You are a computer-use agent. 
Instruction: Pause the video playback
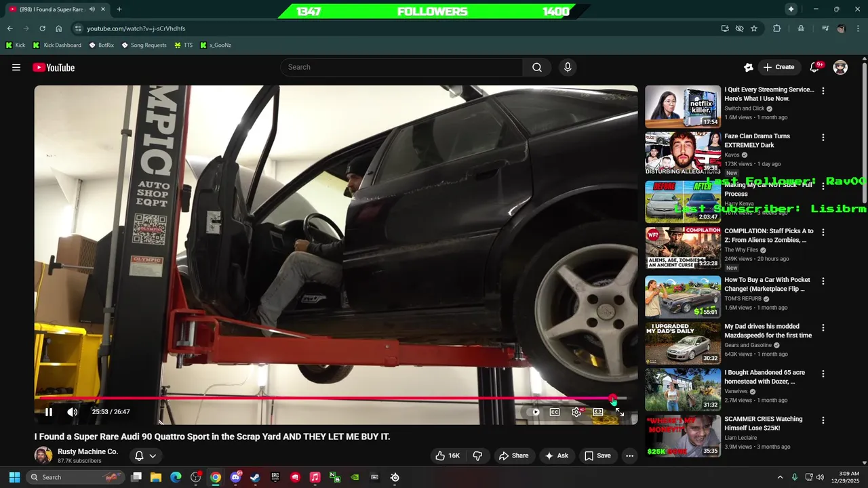coord(49,412)
